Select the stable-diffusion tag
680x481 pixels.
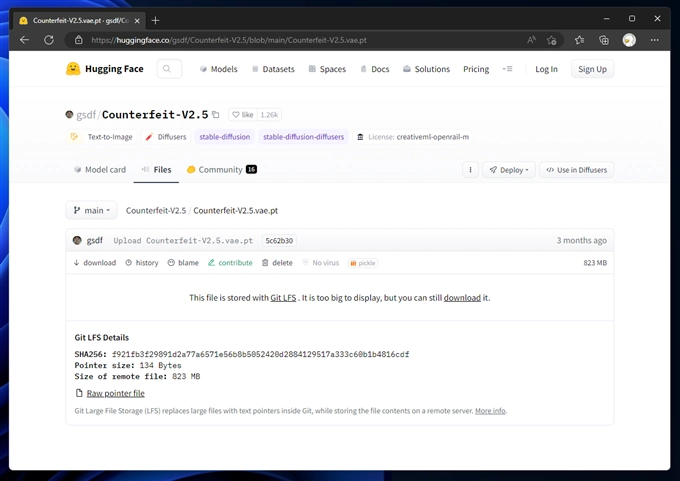pos(225,137)
